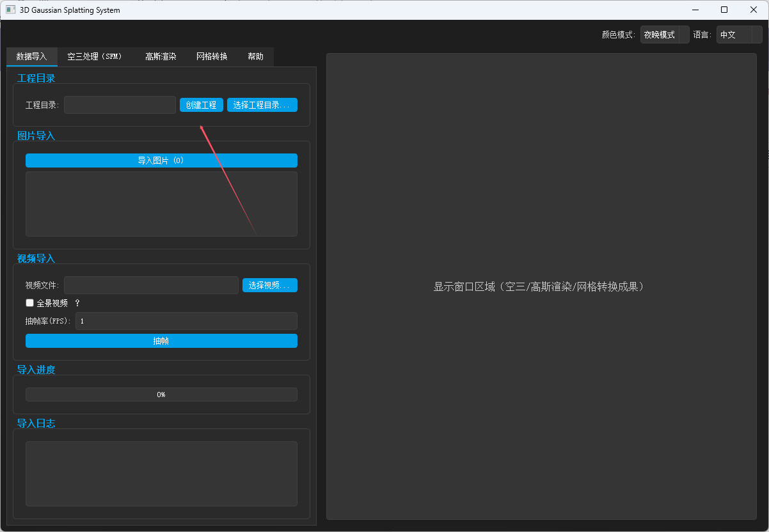Open the 数据导入 tab
Screen dimensions: 769x532
point(32,56)
